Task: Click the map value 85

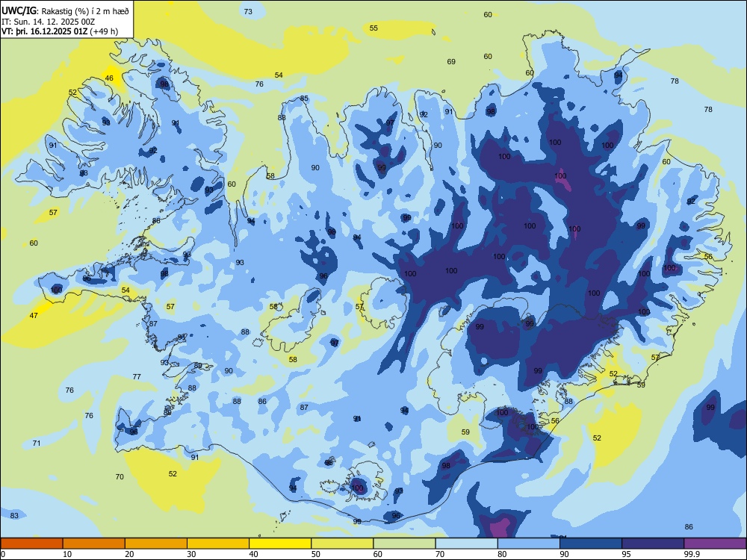Action: pyautogui.click(x=304, y=99)
